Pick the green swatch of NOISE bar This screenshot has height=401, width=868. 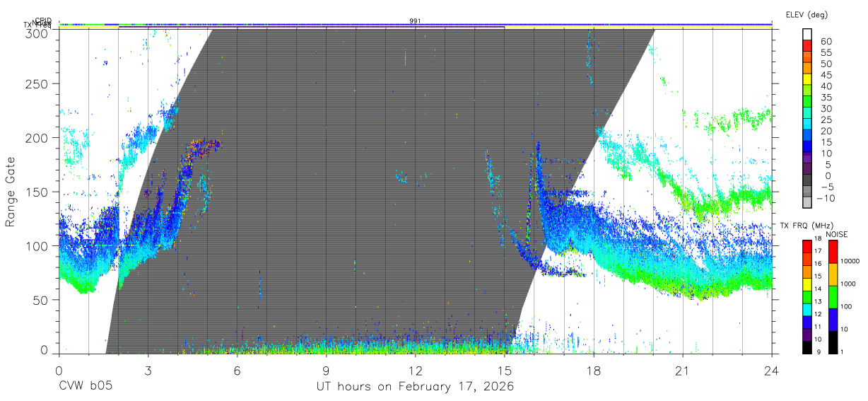pos(832,296)
